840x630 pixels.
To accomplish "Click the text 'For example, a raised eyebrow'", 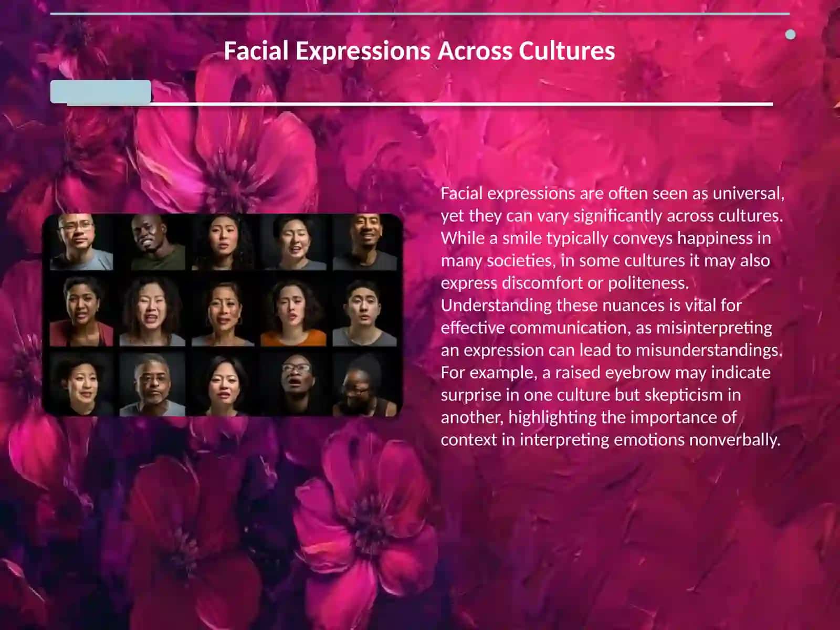I will click(x=555, y=372).
